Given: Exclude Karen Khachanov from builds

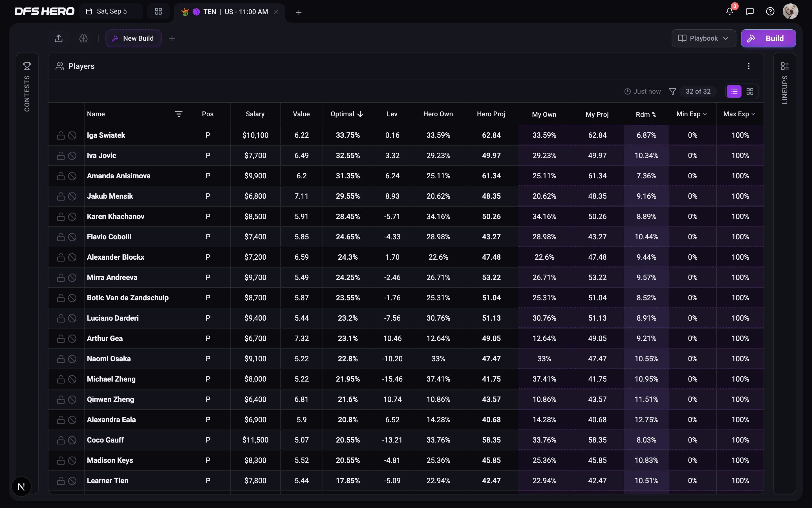Looking at the screenshot, I should point(72,217).
